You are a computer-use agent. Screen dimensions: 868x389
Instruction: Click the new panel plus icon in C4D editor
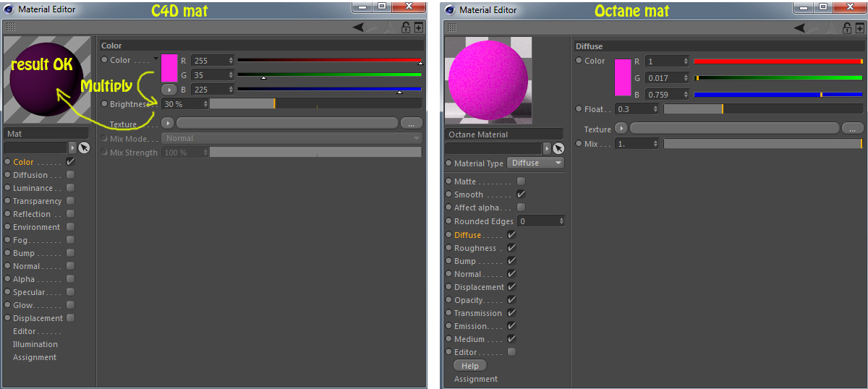click(418, 27)
